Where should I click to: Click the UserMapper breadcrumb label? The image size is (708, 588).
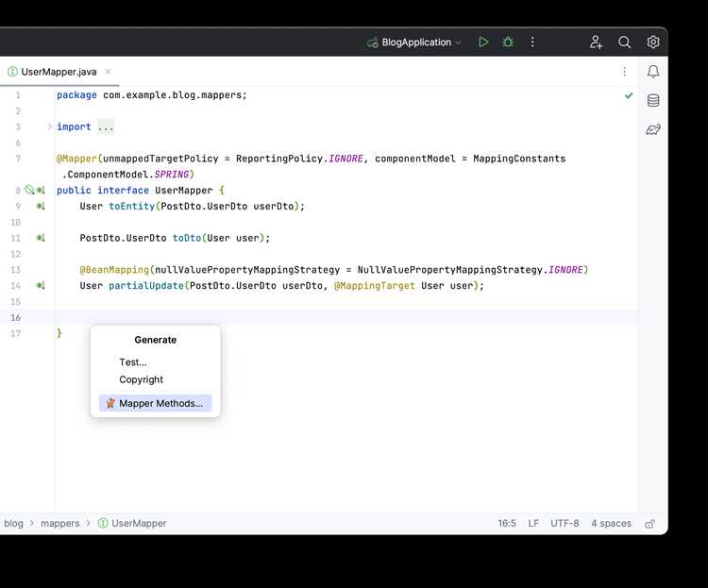139,523
